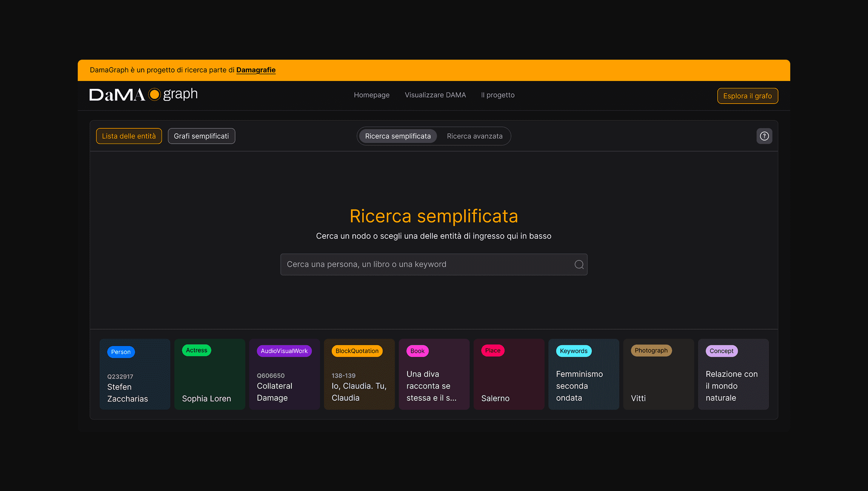868x491 pixels.
Task: Click the DaMA graph logo
Action: [143, 94]
